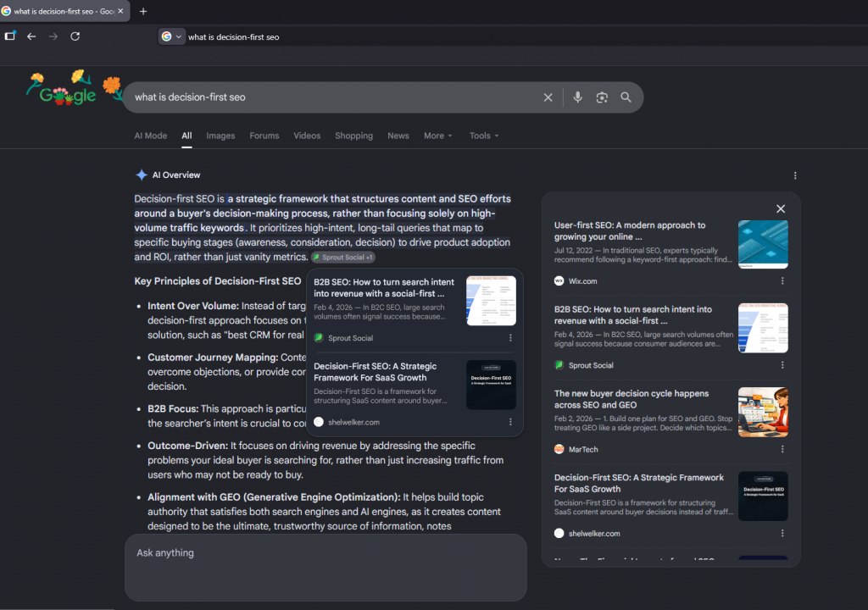The image size is (868, 610).
Task: Click side panel Sprout Social article thumbnail
Action: pos(763,328)
